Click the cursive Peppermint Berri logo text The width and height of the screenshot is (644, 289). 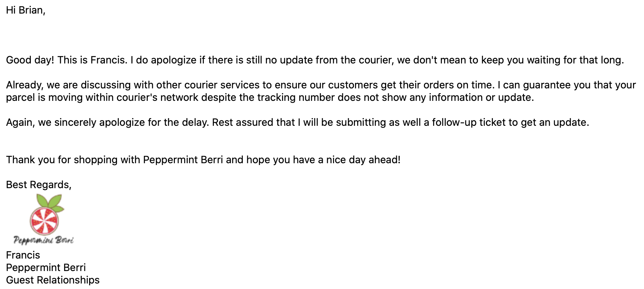[44, 240]
